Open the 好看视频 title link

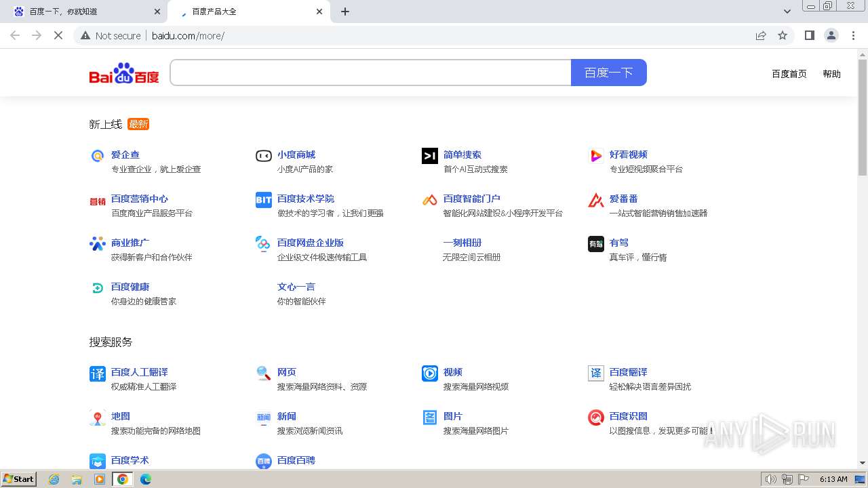coord(629,155)
